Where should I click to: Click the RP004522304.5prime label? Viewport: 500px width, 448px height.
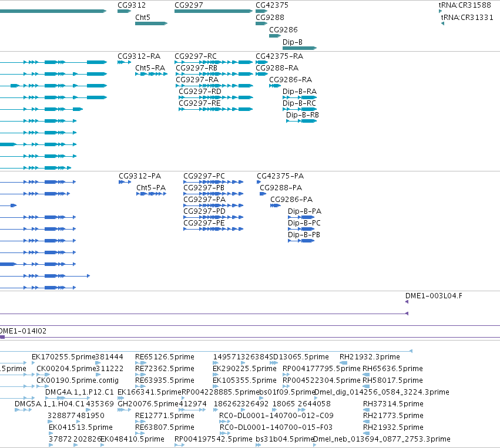pyautogui.click(x=321, y=380)
